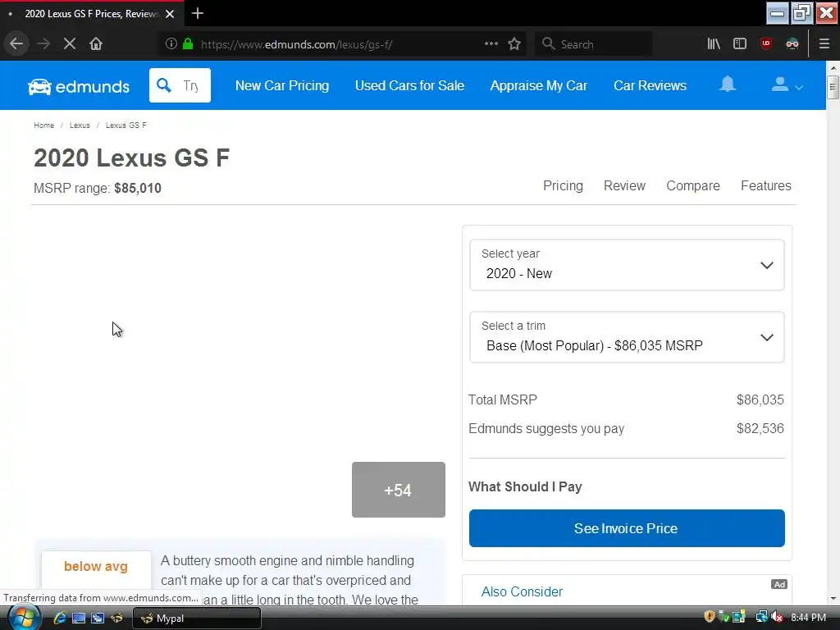Click the browser address bar URL
This screenshot has width=840, height=630.
[296, 44]
